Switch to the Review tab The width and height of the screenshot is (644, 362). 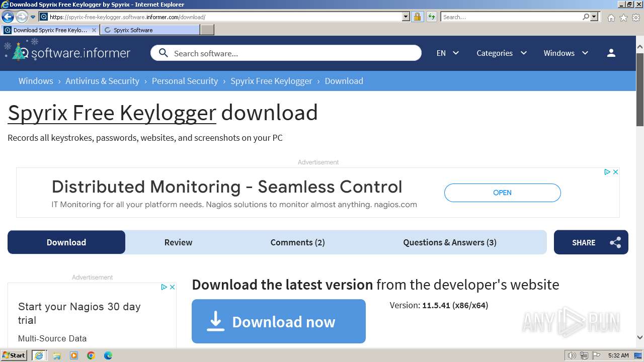[178, 242]
